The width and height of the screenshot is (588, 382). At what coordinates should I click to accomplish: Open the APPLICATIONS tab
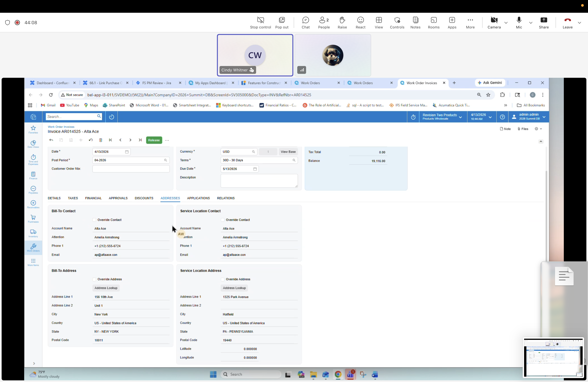[198, 198]
